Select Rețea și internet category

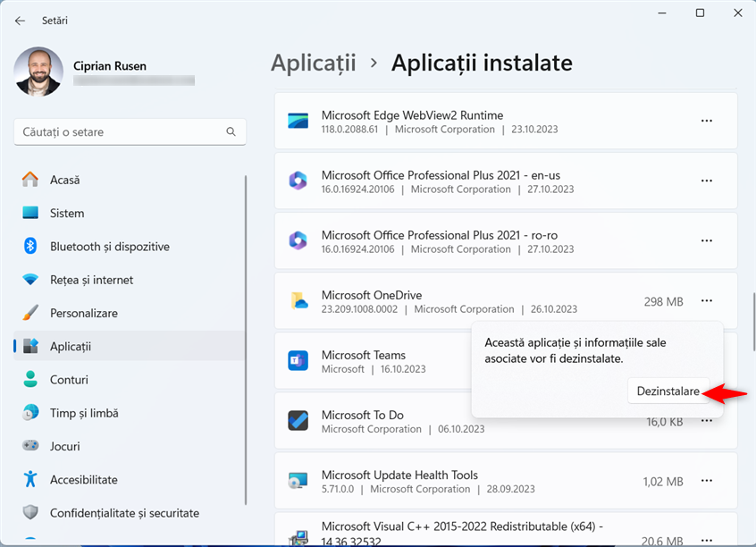(x=130, y=280)
